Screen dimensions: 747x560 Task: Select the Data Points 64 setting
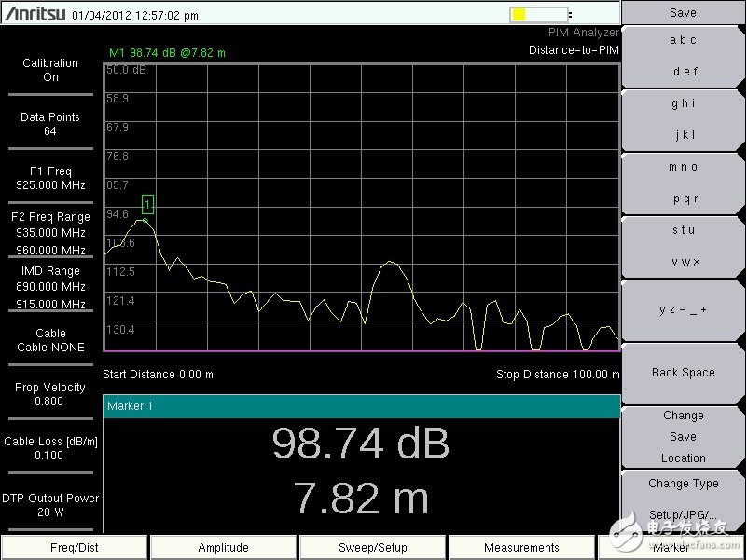pos(50,124)
